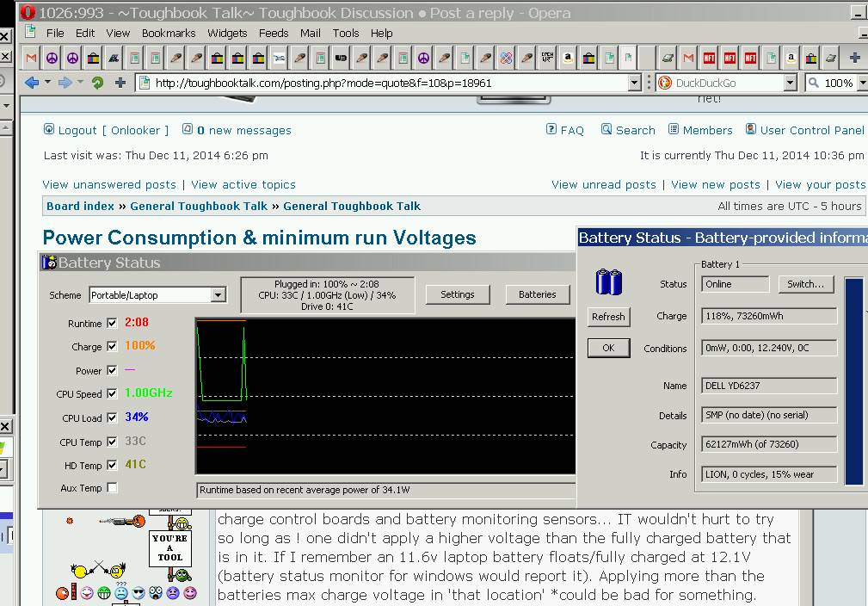This screenshot has height=606, width=868.
Task: Switch to the U3 logo tab
Action: (x=341, y=58)
